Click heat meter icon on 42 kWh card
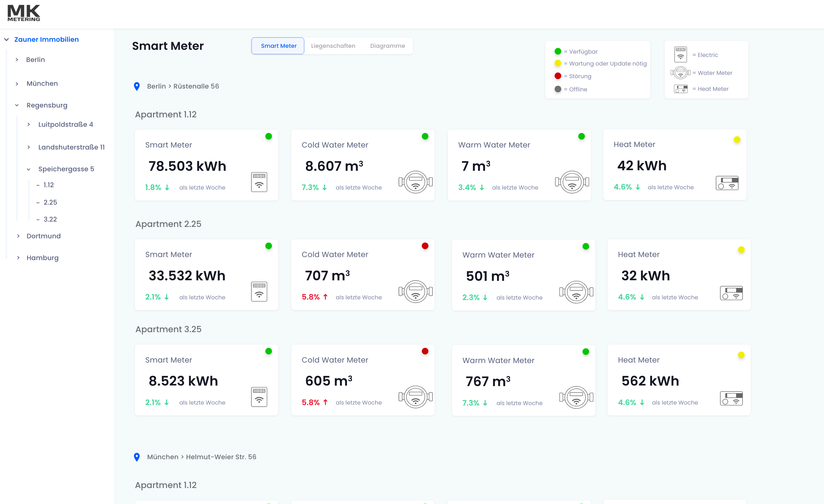824x504 pixels. (x=727, y=183)
